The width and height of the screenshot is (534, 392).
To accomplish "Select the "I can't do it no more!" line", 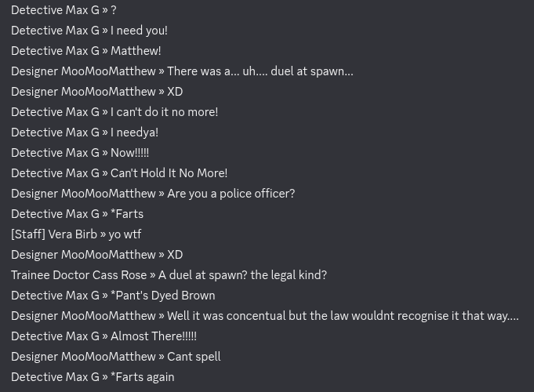I will click(x=164, y=112).
